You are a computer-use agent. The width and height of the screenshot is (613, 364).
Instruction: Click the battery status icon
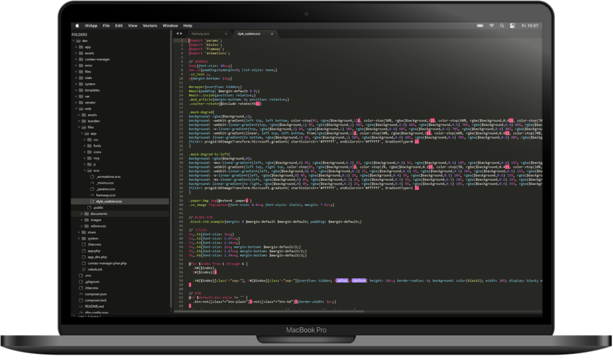480,26
